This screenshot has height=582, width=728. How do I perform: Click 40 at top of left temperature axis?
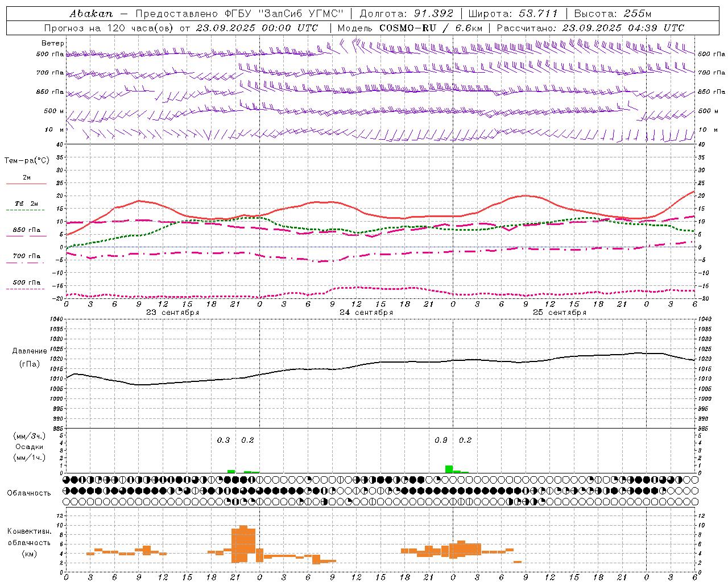click(x=59, y=144)
